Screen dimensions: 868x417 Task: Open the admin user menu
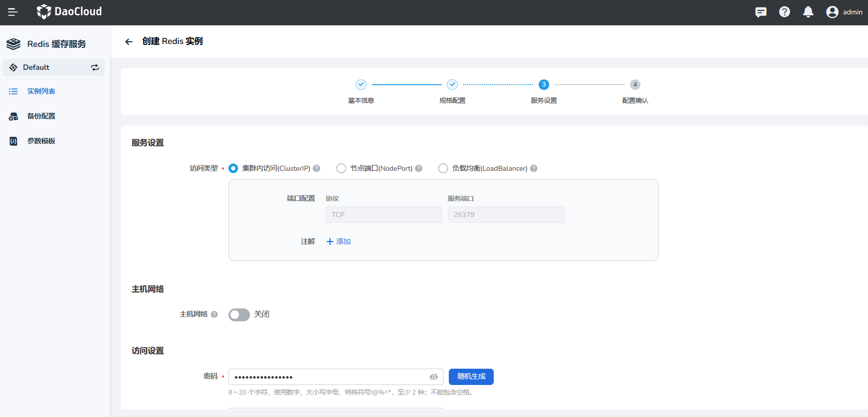click(844, 12)
